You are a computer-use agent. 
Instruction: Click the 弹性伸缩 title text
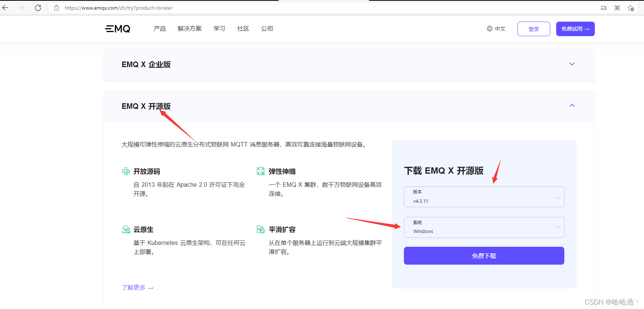tap(282, 171)
